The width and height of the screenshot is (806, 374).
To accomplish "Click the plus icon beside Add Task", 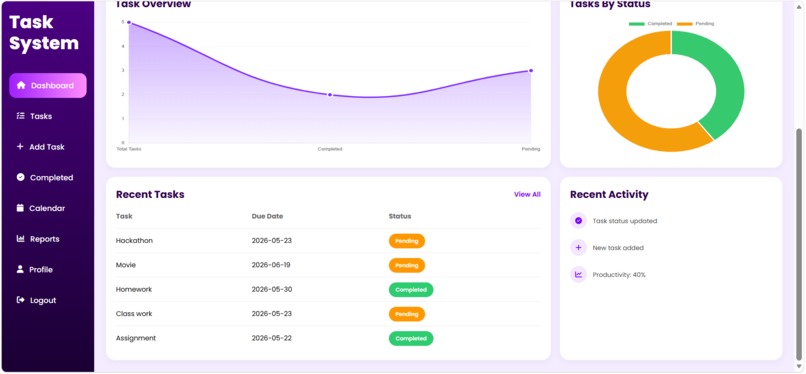I will point(20,146).
